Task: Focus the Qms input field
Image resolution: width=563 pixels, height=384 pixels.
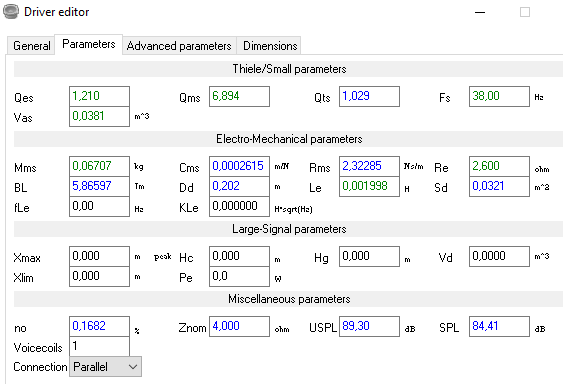Action: coord(239,96)
